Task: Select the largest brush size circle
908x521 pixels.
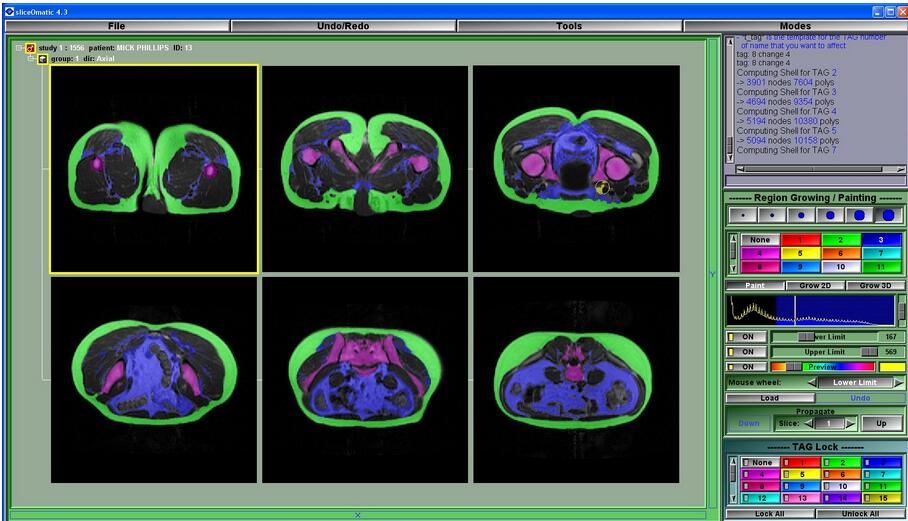Action: [x=888, y=215]
